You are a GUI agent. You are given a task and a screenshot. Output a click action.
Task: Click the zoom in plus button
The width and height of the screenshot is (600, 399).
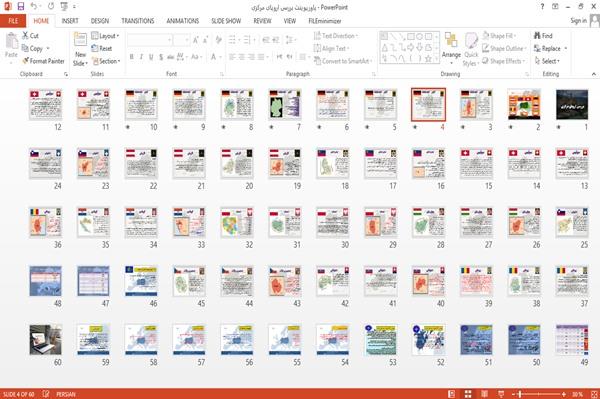564,394
